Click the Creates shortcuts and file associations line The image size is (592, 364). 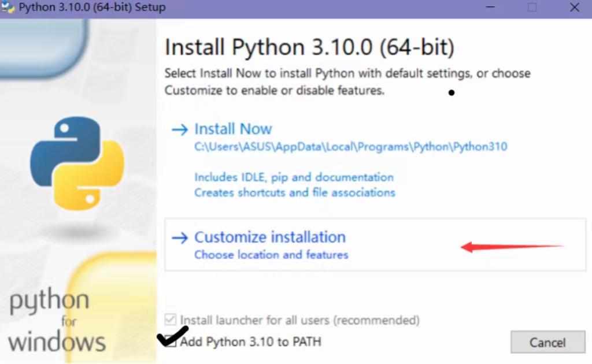[x=294, y=192]
